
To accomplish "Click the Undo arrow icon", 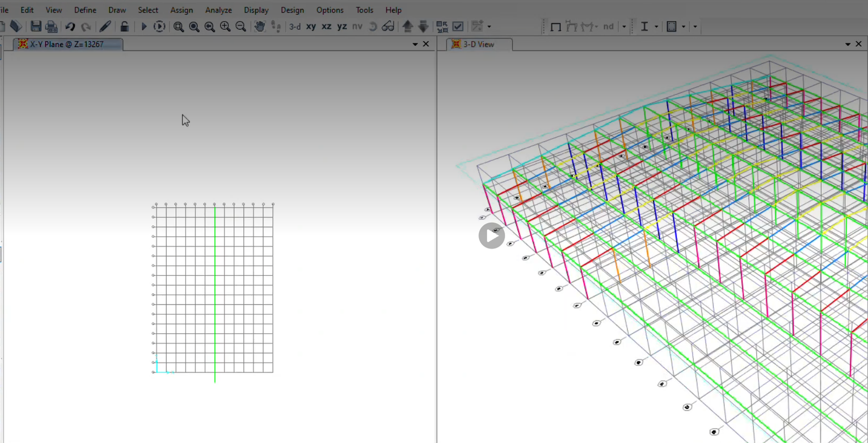I will pyautogui.click(x=70, y=26).
